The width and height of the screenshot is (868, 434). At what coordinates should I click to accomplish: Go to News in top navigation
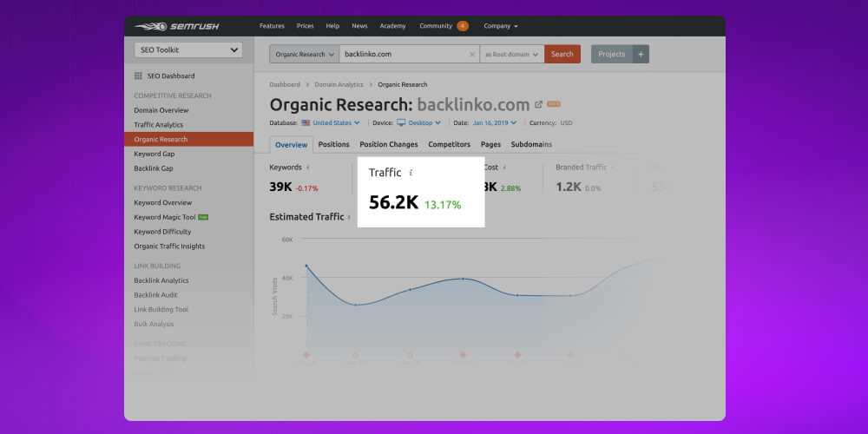[x=359, y=26]
